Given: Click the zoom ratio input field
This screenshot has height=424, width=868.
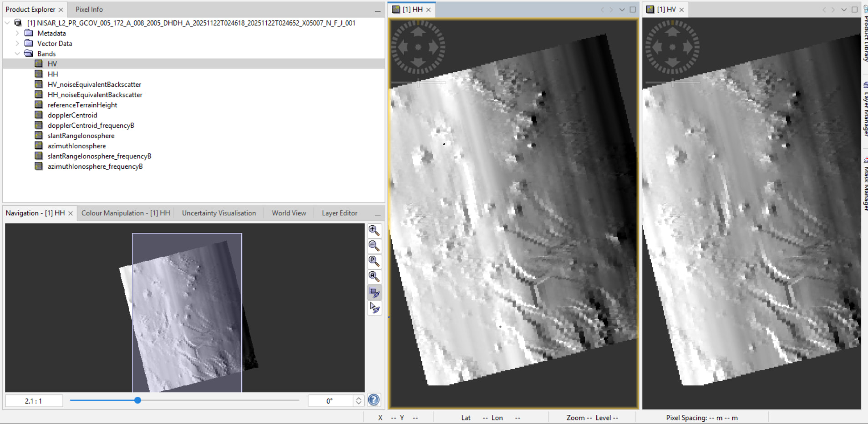Looking at the screenshot, I should coord(34,401).
